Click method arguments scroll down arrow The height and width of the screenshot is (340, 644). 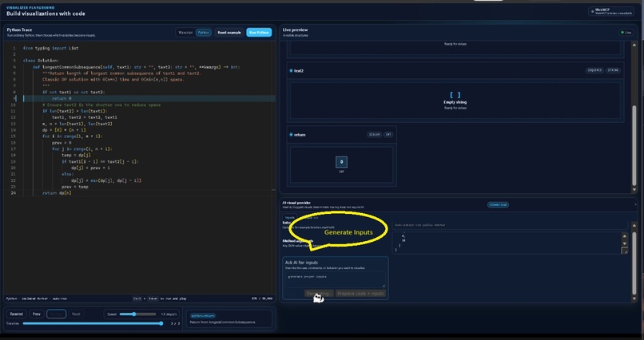[625, 243]
